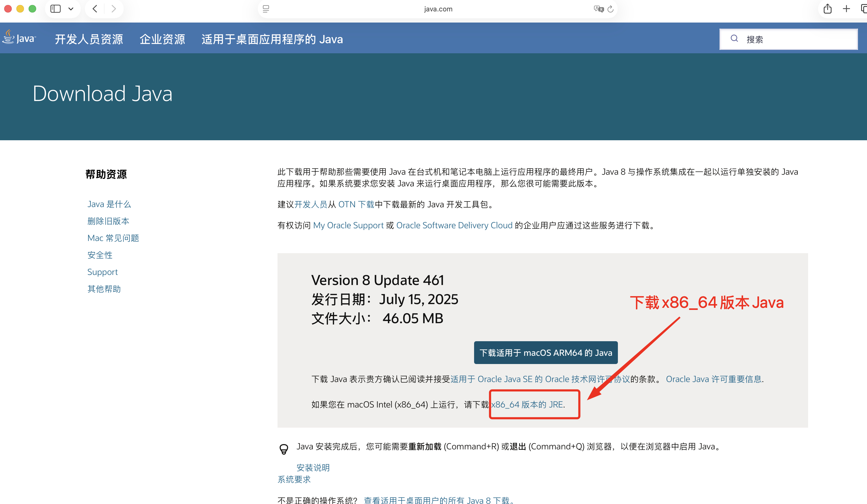This screenshot has width=867, height=504.
Task: Open the Safari share icon
Action: 827,9
